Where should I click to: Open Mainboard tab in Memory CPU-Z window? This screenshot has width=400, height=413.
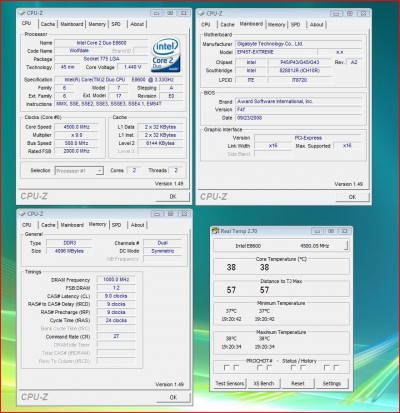[72, 225]
